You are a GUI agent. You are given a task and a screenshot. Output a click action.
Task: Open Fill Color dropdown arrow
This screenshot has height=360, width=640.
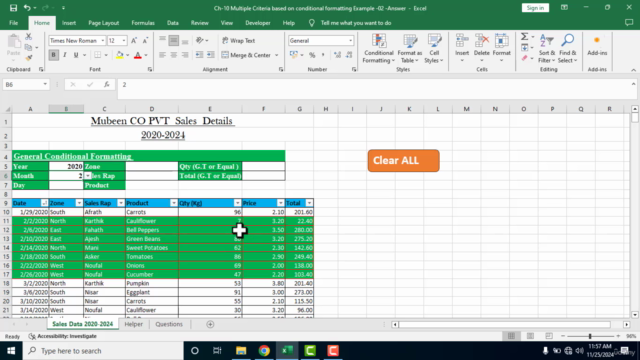click(127, 55)
